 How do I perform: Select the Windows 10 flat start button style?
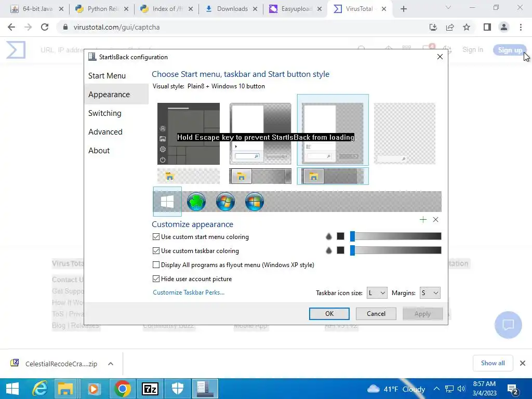167,202
